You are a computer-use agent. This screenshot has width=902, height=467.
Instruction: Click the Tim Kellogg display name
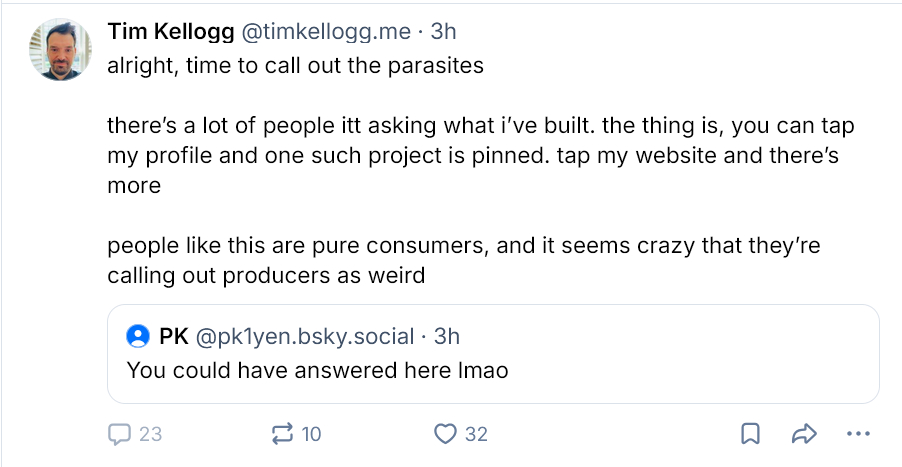(x=171, y=32)
